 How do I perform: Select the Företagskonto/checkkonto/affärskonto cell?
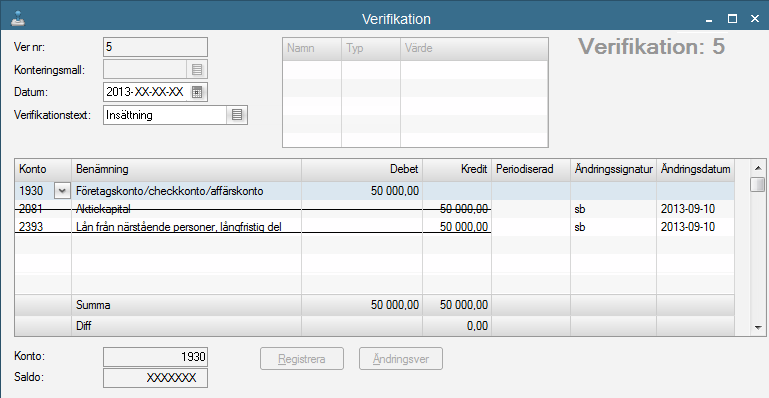(x=186, y=191)
